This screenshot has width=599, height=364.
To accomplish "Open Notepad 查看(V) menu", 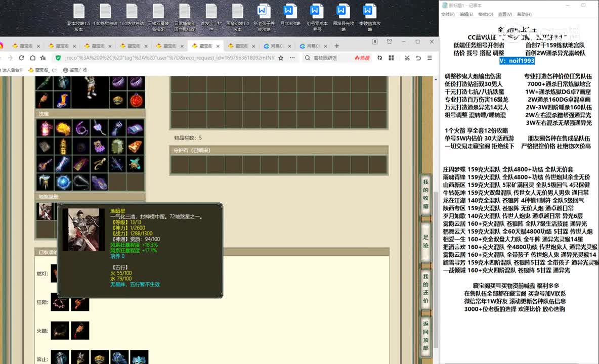I will [x=504, y=14].
